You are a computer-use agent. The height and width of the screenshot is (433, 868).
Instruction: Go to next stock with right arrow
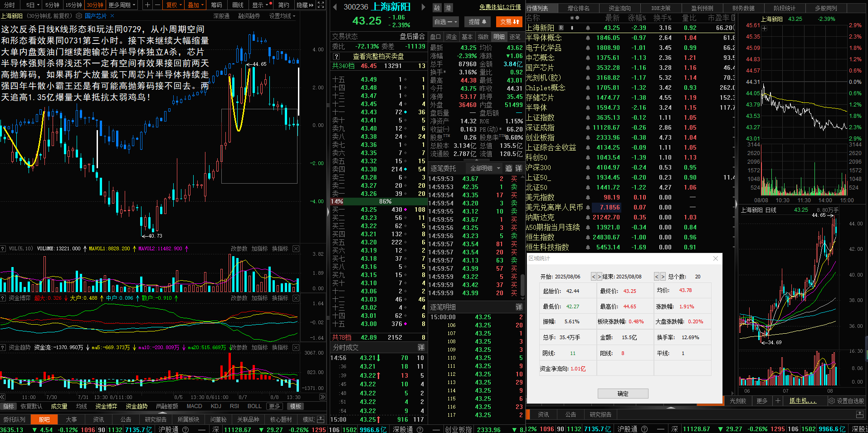[x=424, y=7]
